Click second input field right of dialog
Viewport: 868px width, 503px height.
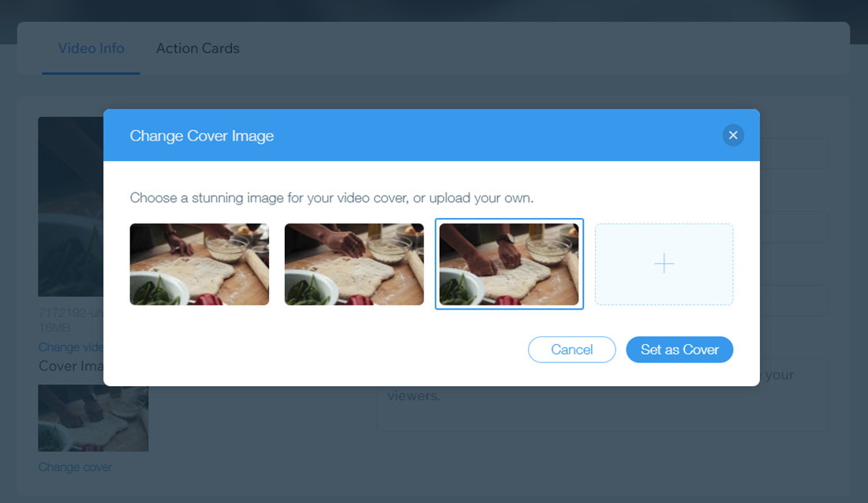tap(793, 227)
